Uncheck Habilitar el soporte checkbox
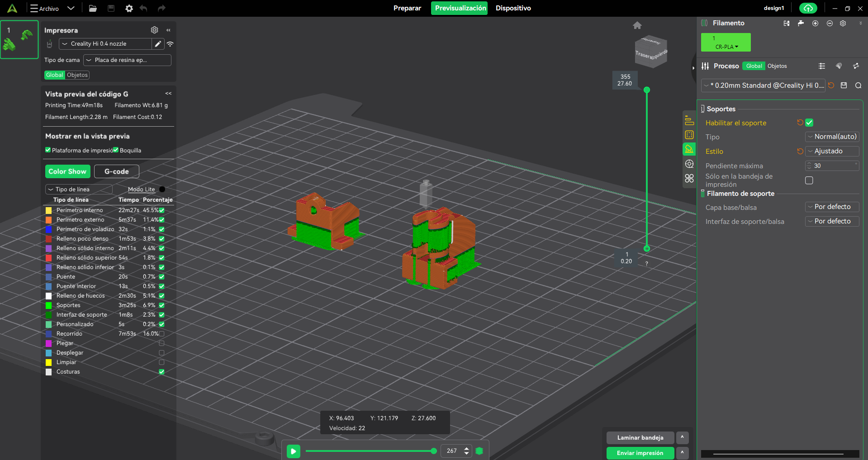 click(x=809, y=123)
